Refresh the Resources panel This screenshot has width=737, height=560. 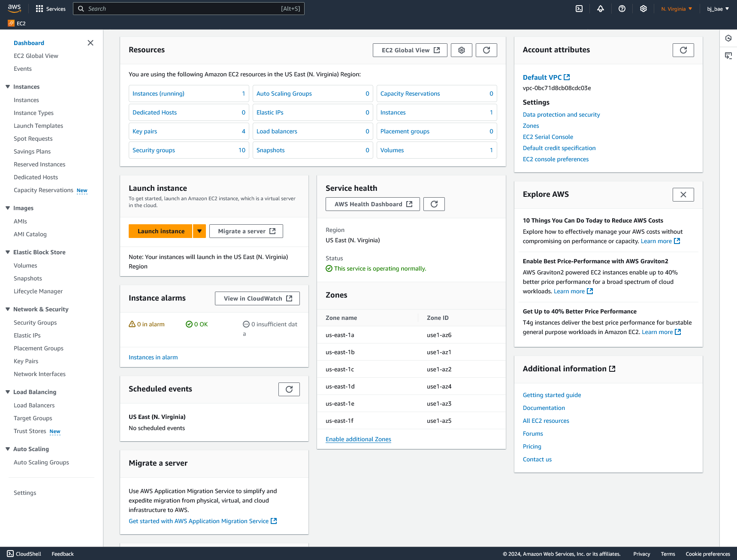(x=486, y=50)
